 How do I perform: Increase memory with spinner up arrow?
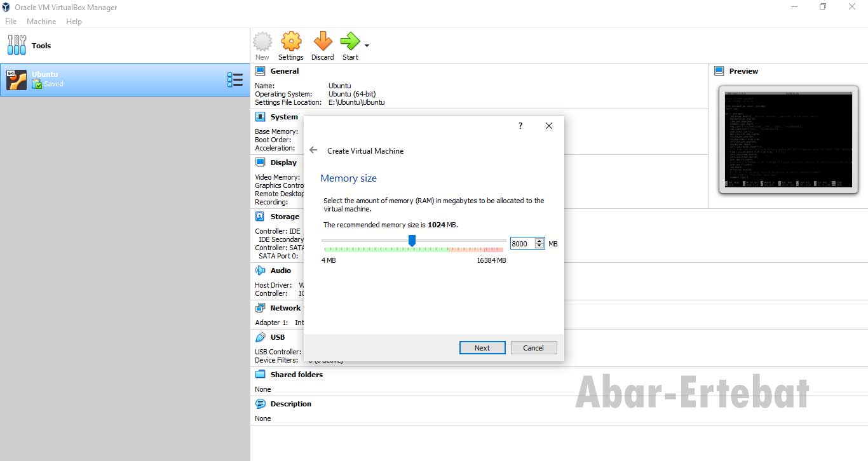539,241
